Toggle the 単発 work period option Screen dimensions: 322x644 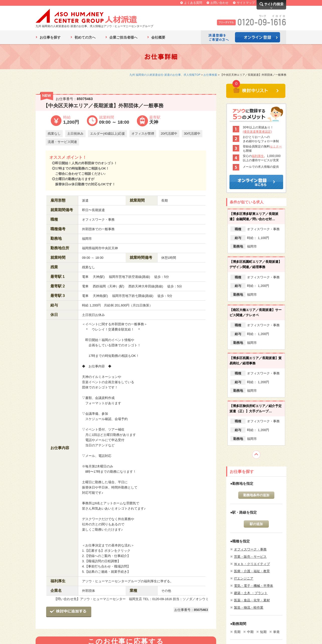pos(275,632)
